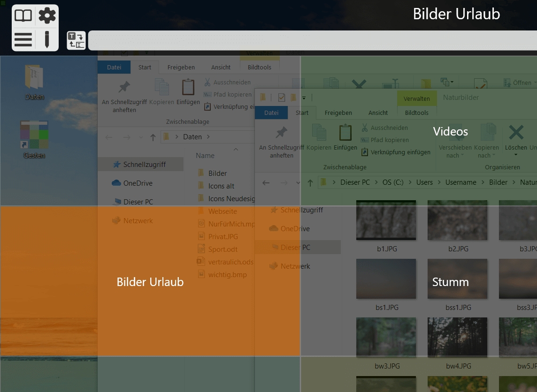
Task: Select the orange Bilder Urlaub gesture tile
Action: [x=150, y=281]
